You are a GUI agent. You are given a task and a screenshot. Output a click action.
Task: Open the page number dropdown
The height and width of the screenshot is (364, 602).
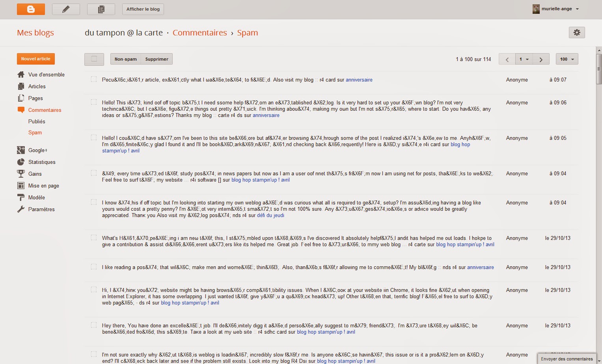[524, 59]
